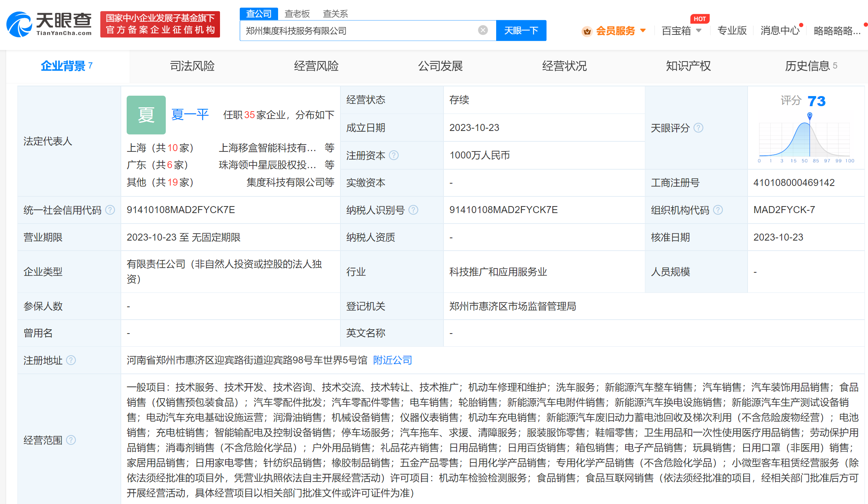Show the help icon next to 组织机构代码

(x=718, y=210)
